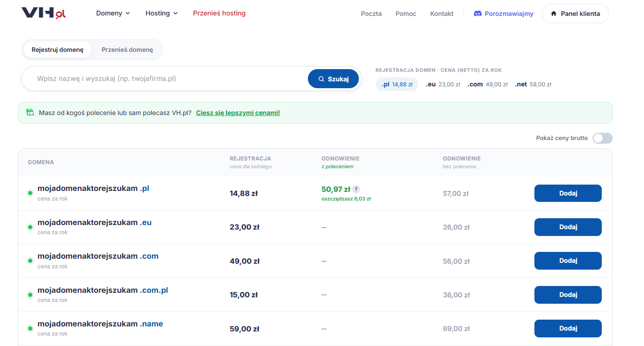Open the Pomoc link in header
The height and width of the screenshot is (346, 644).
point(406,14)
